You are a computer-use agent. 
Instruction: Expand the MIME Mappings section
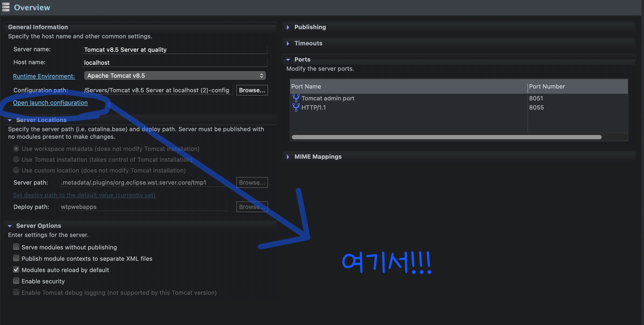click(x=288, y=157)
